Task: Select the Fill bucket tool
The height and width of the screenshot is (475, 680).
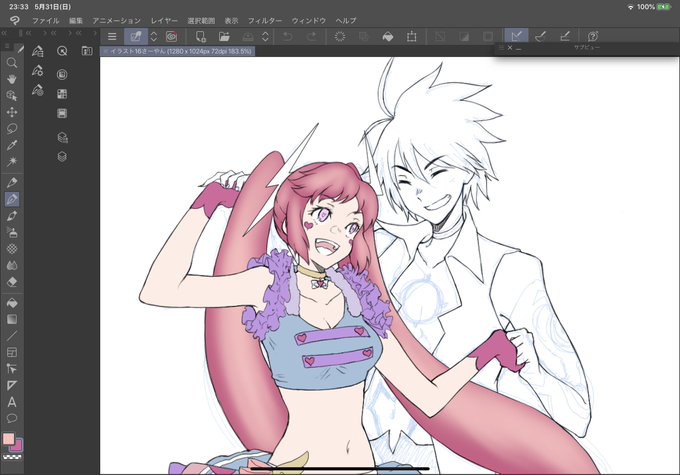Action: click(12, 303)
